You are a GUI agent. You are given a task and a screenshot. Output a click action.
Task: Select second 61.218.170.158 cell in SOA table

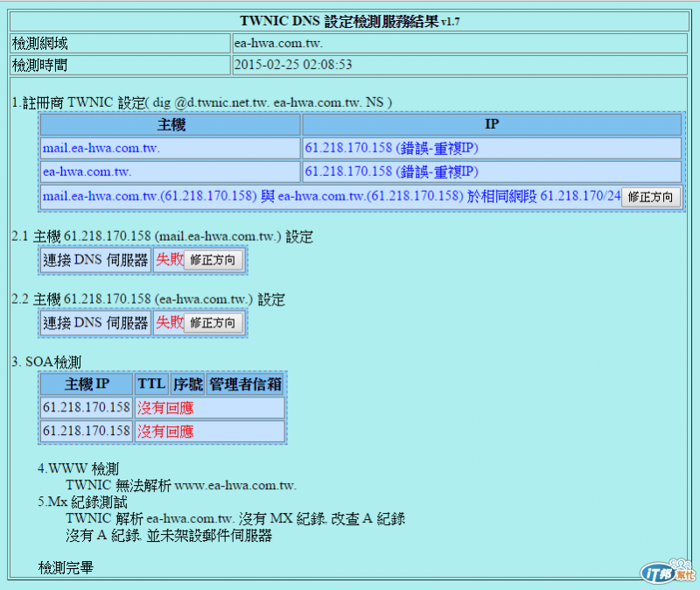pos(87,432)
